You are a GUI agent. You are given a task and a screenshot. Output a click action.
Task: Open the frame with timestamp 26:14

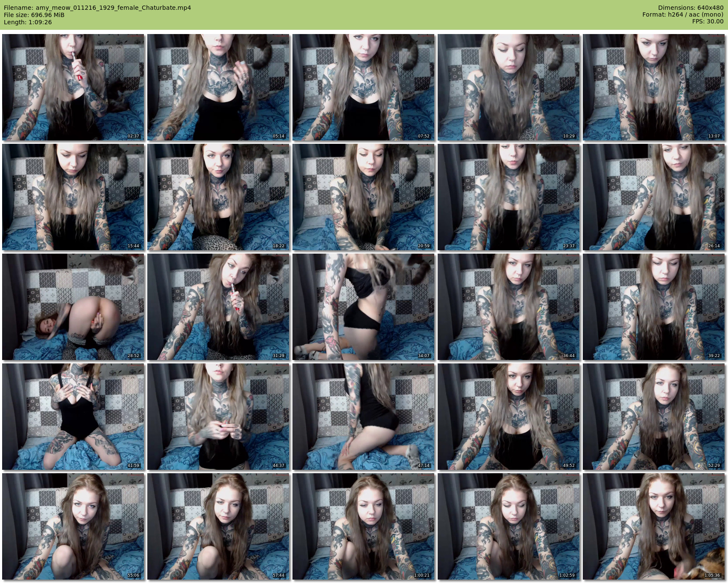pyautogui.click(x=654, y=197)
